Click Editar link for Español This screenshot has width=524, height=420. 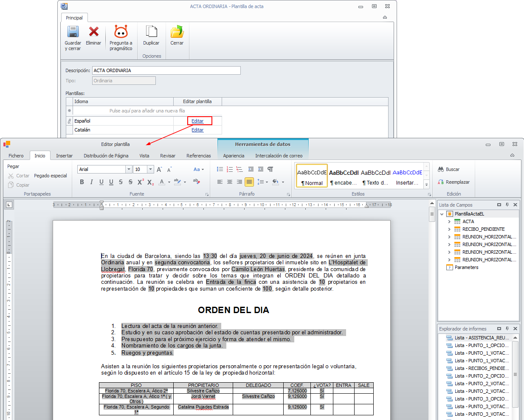tap(197, 121)
